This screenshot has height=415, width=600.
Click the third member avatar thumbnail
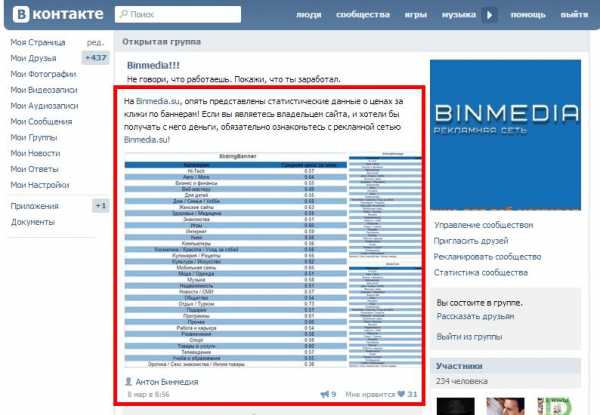click(x=555, y=406)
